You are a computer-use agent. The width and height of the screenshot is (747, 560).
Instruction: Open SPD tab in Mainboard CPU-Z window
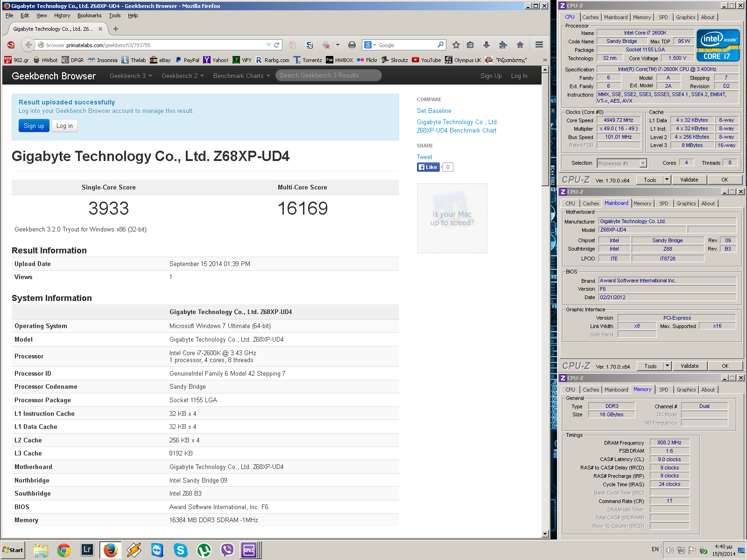click(x=663, y=203)
